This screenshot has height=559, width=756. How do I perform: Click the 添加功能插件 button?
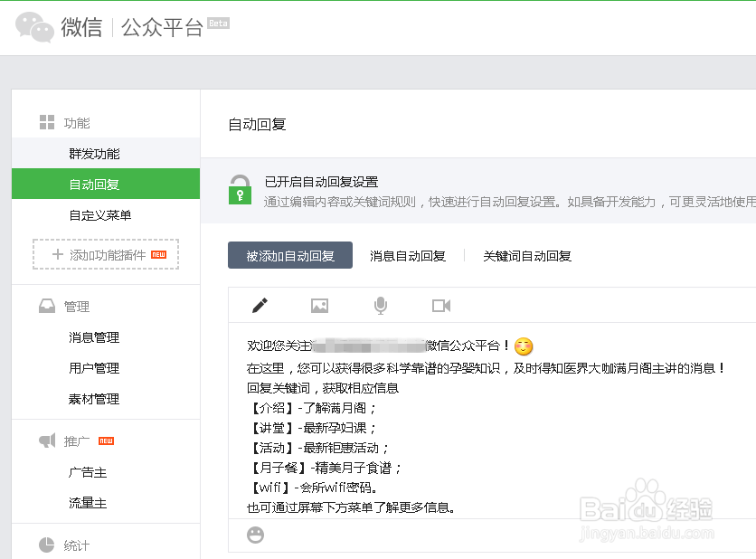tap(106, 254)
